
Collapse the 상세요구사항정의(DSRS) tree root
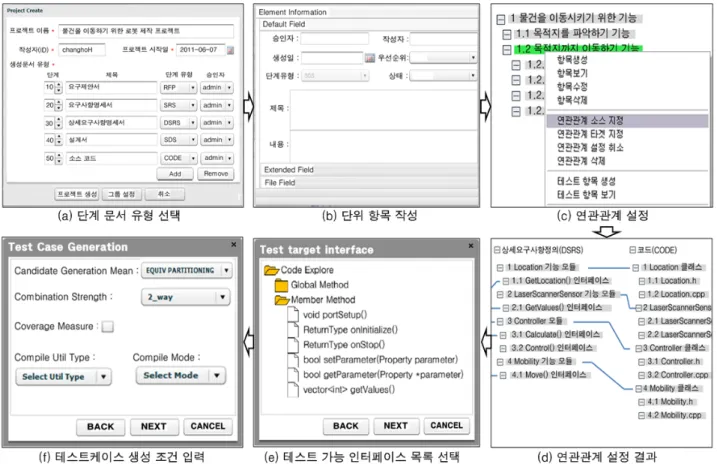(497, 250)
